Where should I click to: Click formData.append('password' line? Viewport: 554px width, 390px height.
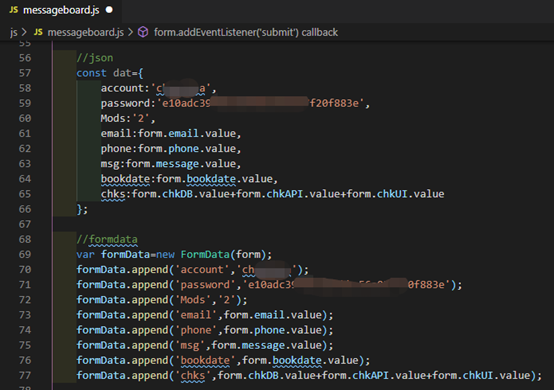tap(269, 285)
